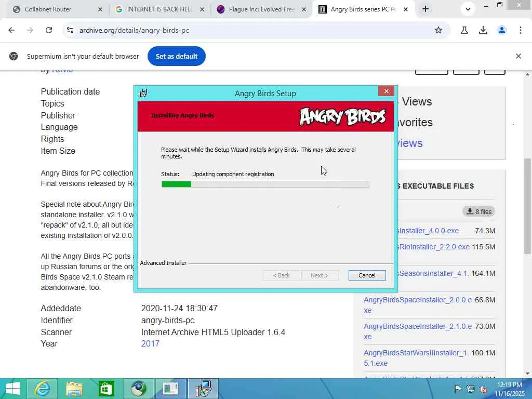Click the Angry Birds logo banner

coord(343,116)
